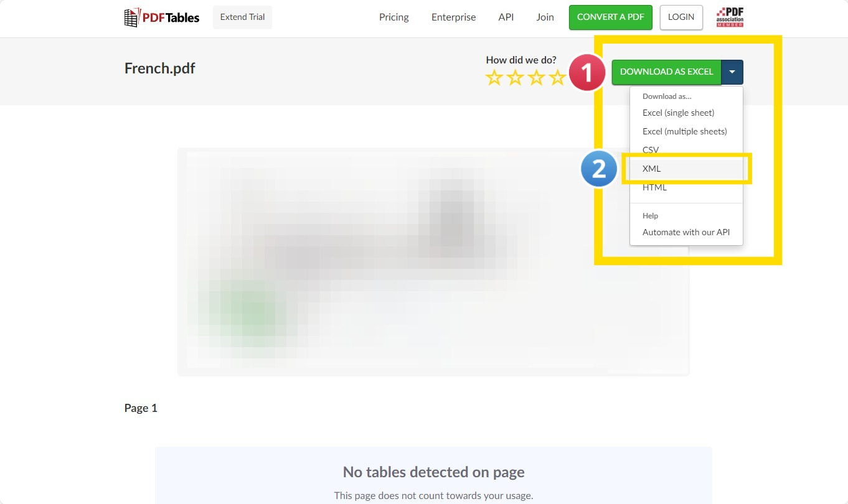Image resolution: width=848 pixels, height=504 pixels.
Task: Click 'How did we do?' label
Action: point(521,60)
